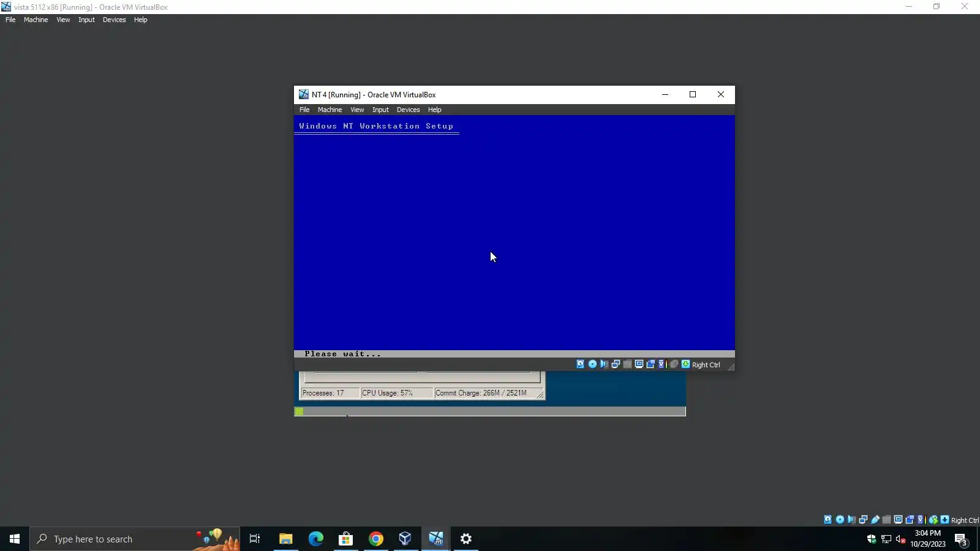Launch Microsoft Edge from the taskbar
The width and height of the screenshot is (980, 551).
click(315, 539)
